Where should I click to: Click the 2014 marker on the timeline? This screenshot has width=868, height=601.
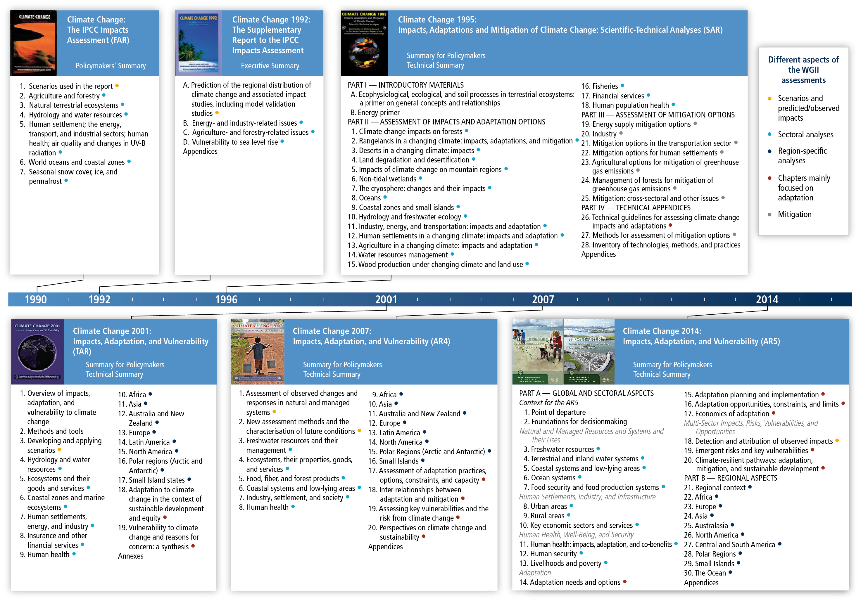click(767, 299)
